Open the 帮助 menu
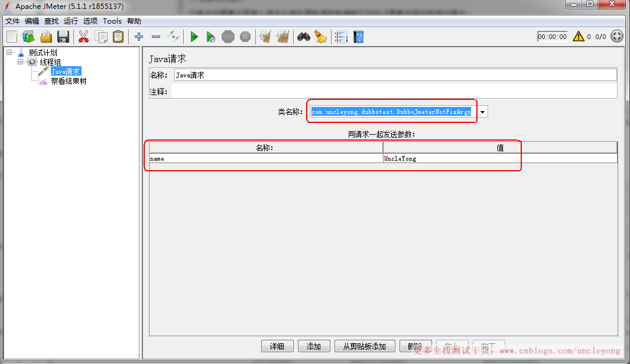Viewport: 630px width, 364px height. pos(134,21)
